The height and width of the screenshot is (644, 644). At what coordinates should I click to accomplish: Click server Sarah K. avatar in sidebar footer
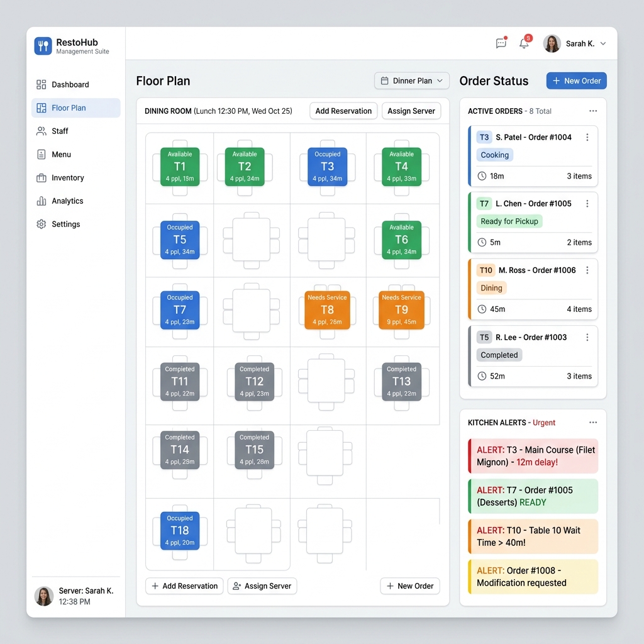point(44,596)
